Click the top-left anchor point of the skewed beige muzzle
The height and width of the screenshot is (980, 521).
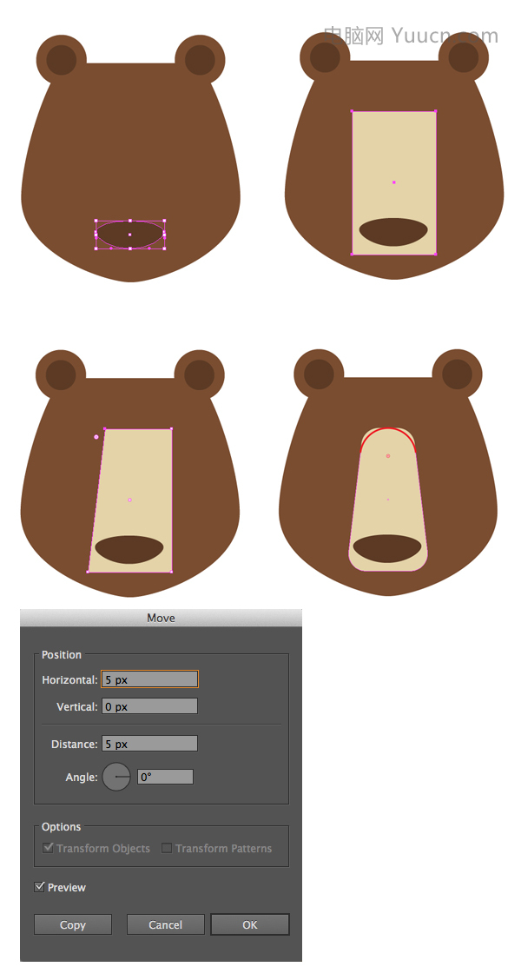(104, 429)
